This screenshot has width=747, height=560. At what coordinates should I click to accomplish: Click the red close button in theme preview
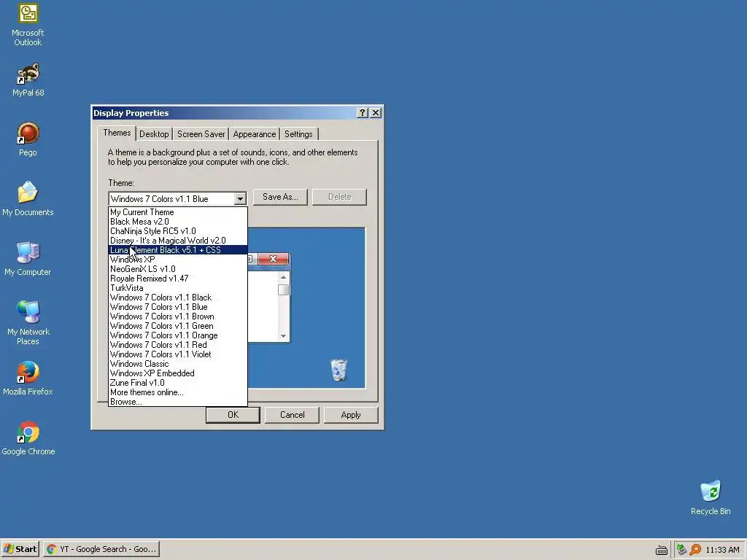tap(273, 259)
